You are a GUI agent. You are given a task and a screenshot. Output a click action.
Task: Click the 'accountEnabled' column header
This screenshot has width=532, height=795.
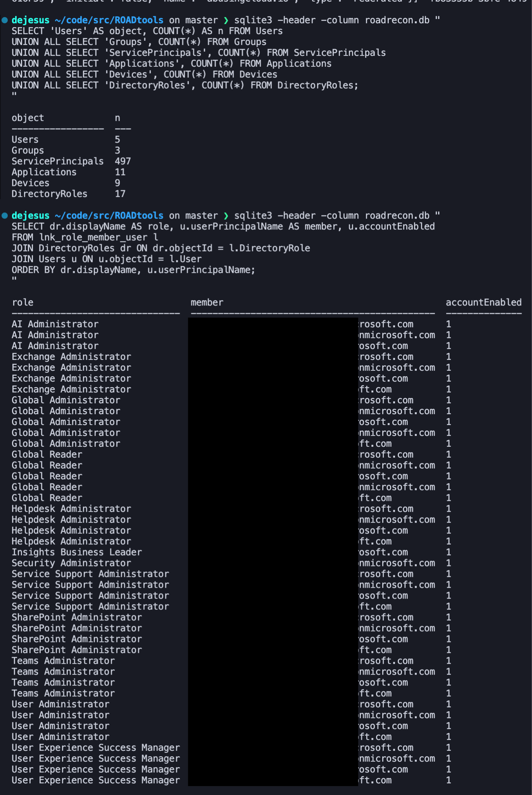tap(483, 302)
